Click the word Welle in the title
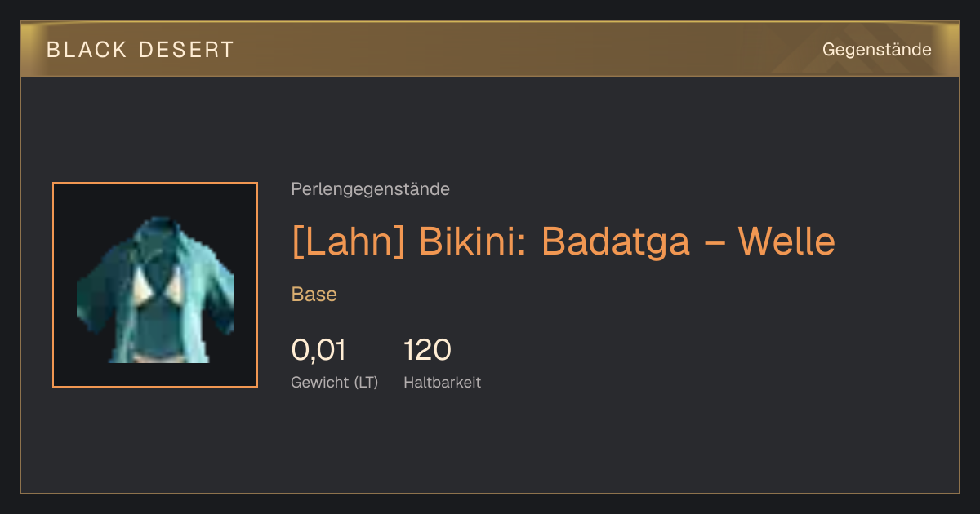Screen dimensions: 980x514 tap(786, 241)
